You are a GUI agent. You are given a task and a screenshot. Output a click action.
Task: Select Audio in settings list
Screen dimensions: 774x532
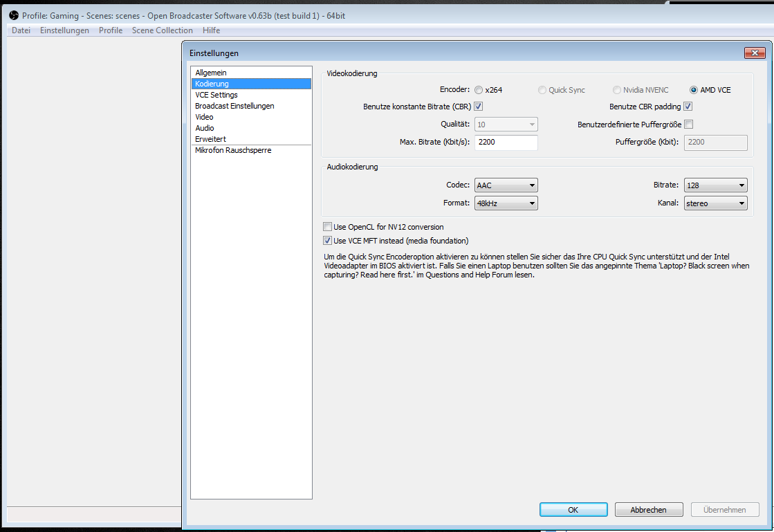tap(251, 128)
